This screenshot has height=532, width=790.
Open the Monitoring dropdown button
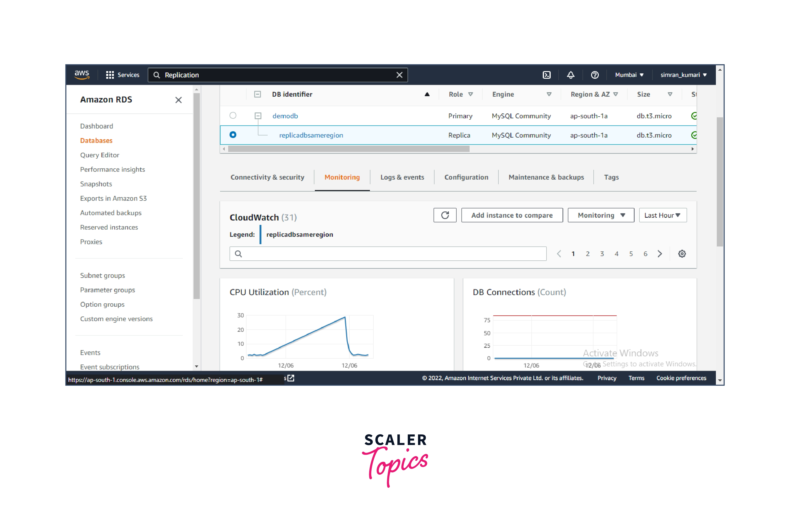click(601, 215)
